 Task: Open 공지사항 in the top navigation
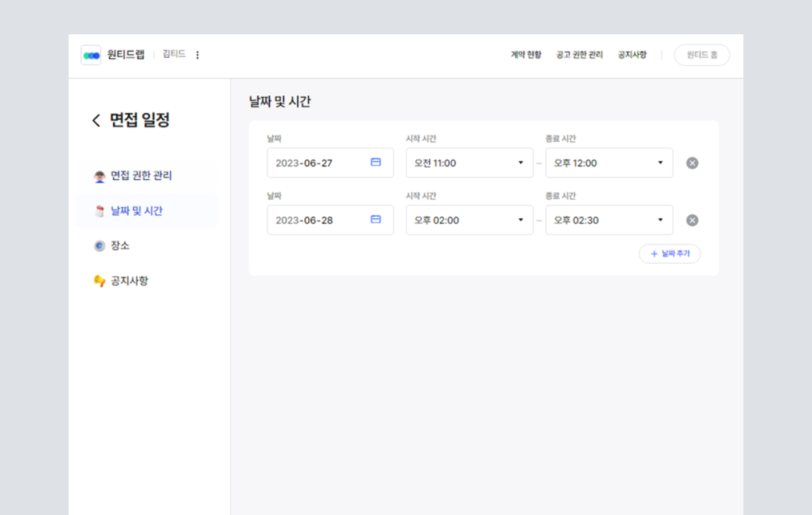click(632, 55)
